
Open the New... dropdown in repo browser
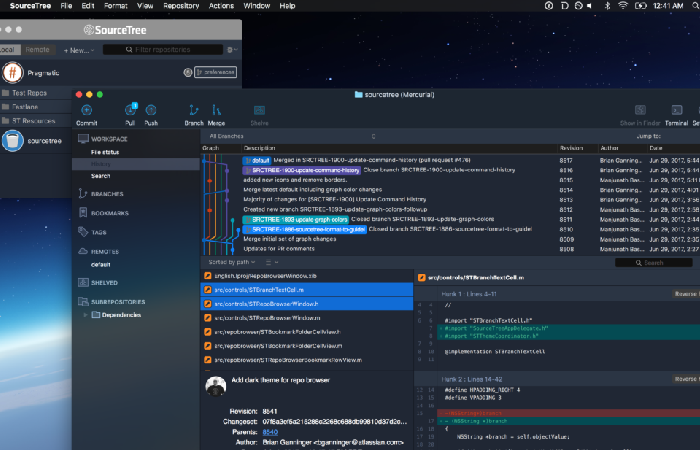pos(79,50)
